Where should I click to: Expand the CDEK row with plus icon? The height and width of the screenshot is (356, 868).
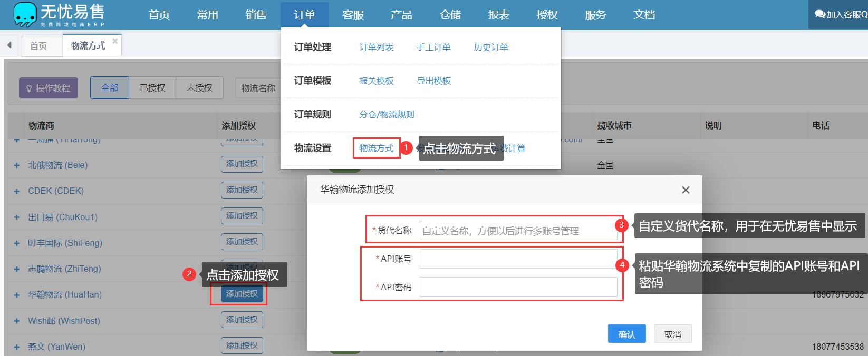click(16, 191)
